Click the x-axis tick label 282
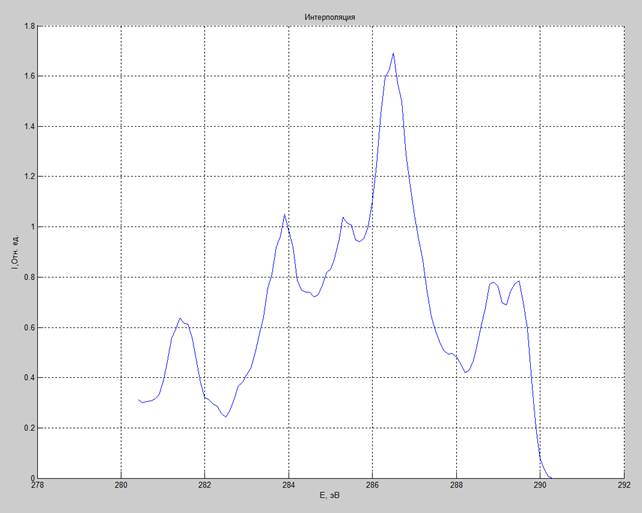642x513 pixels. coord(205,485)
